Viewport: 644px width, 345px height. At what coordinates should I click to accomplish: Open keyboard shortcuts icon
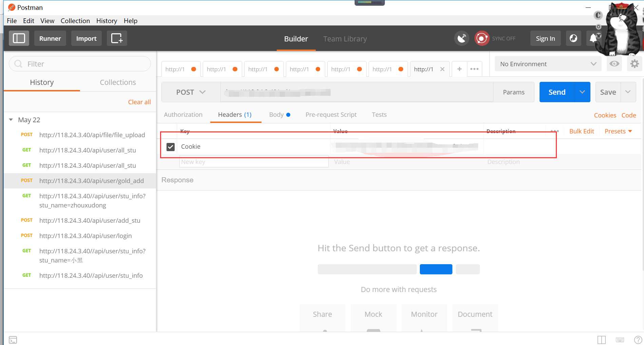point(620,340)
